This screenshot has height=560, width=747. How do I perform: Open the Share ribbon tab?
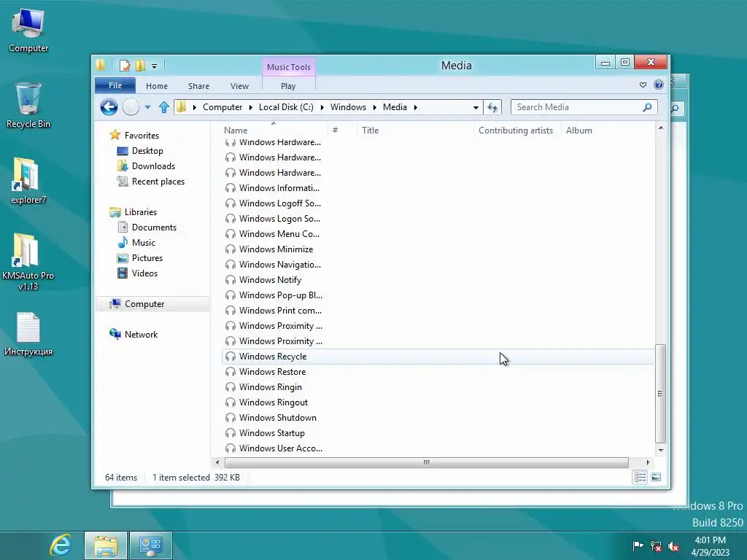[198, 86]
